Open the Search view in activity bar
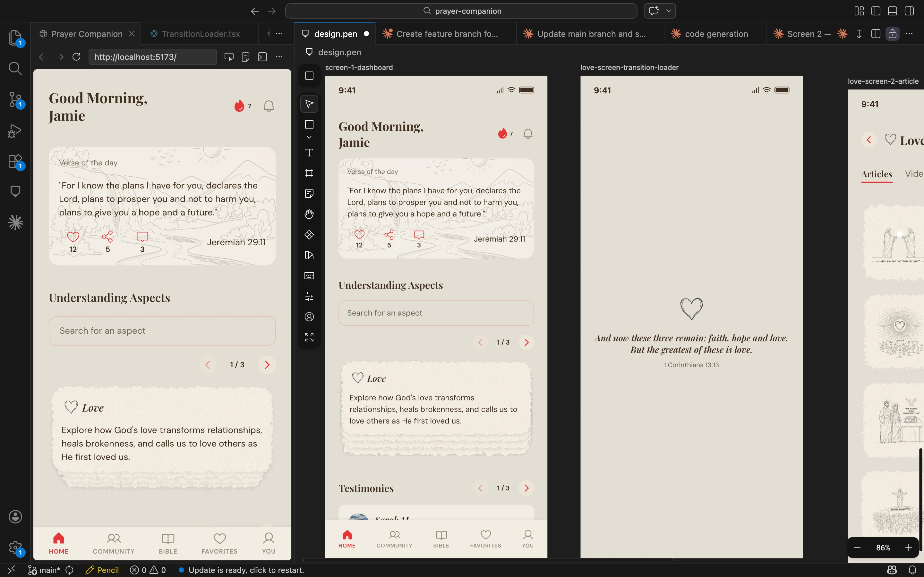 (15, 69)
